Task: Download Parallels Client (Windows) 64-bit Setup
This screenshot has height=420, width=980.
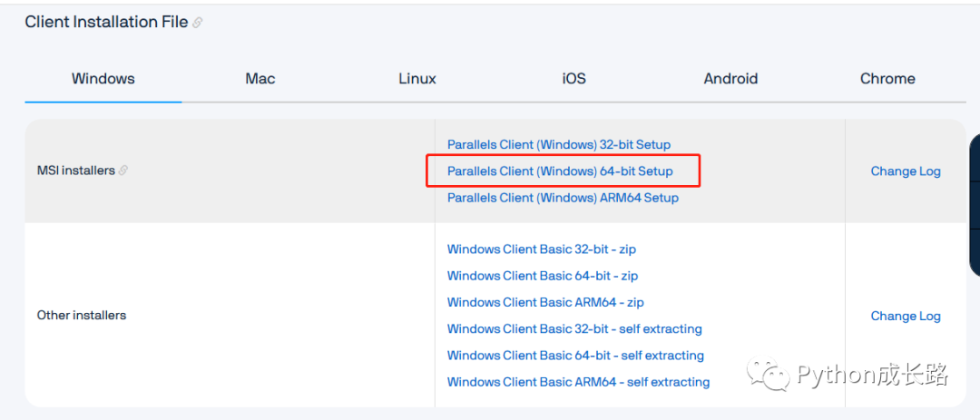Action: (560, 171)
